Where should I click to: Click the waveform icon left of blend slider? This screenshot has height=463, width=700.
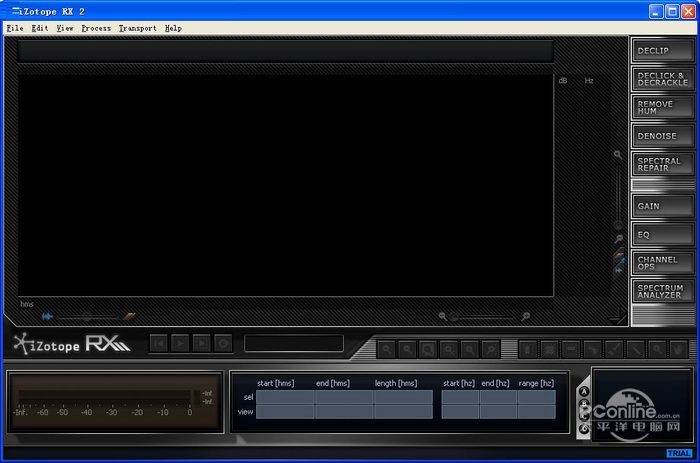click(x=47, y=316)
